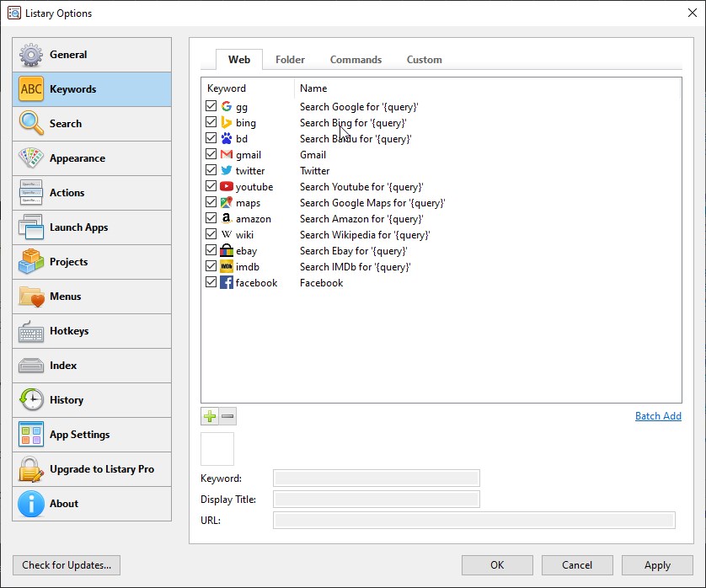Open the General settings section
This screenshot has width=706, height=588.
(92, 55)
